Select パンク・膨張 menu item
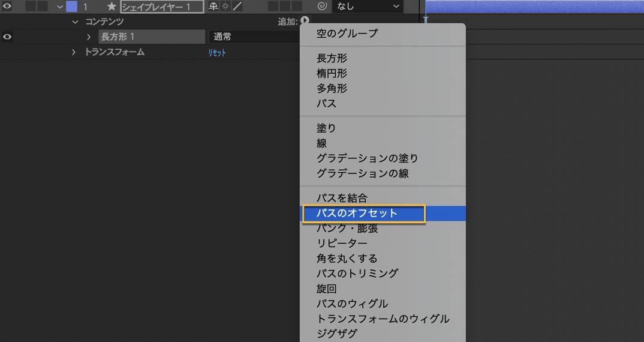Image resolution: width=644 pixels, height=342 pixels. (383, 229)
